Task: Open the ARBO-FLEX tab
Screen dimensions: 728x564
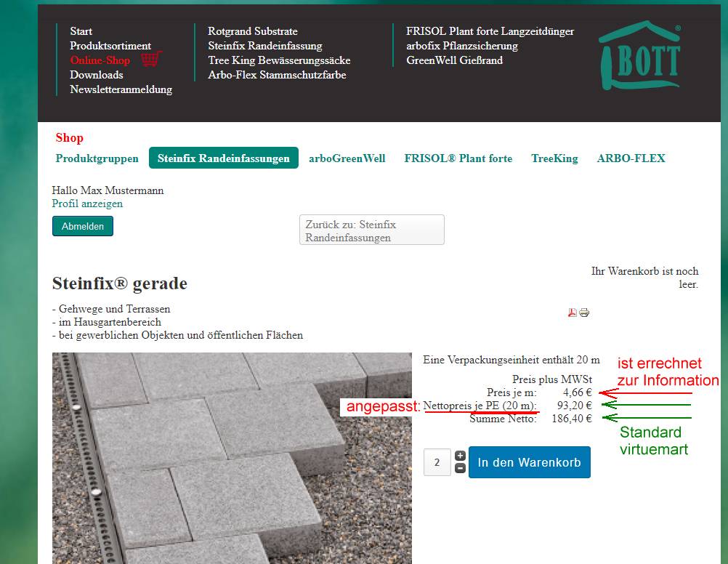Action: 631,158
